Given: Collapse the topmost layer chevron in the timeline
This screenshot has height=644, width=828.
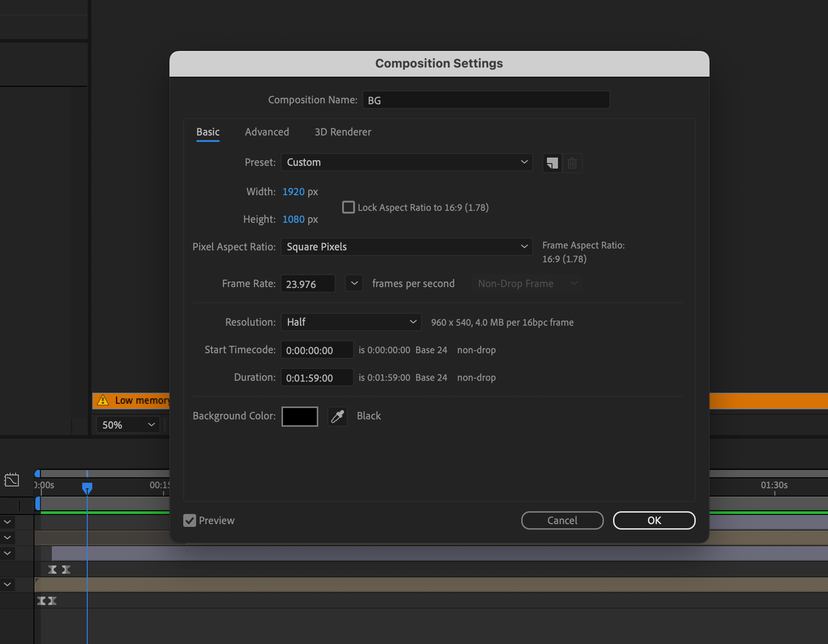Looking at the screenshot, I should pyautogui.click(x=7, y=521).
